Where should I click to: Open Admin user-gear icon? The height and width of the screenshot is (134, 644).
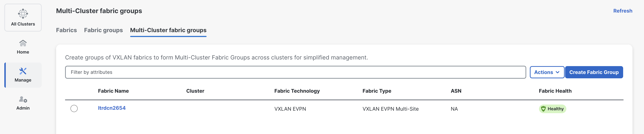(x=23, y=99)
